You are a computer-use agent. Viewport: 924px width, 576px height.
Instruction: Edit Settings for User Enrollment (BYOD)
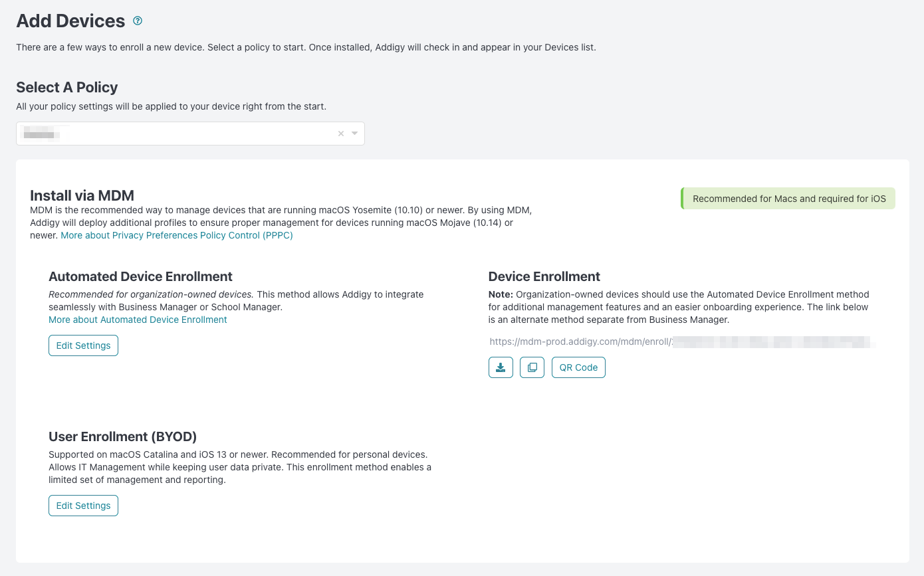click(83, 506)
